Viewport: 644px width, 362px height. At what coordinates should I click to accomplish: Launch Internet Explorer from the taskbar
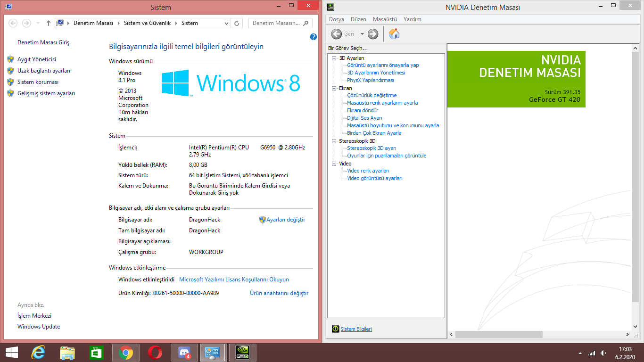coord(38,353)
